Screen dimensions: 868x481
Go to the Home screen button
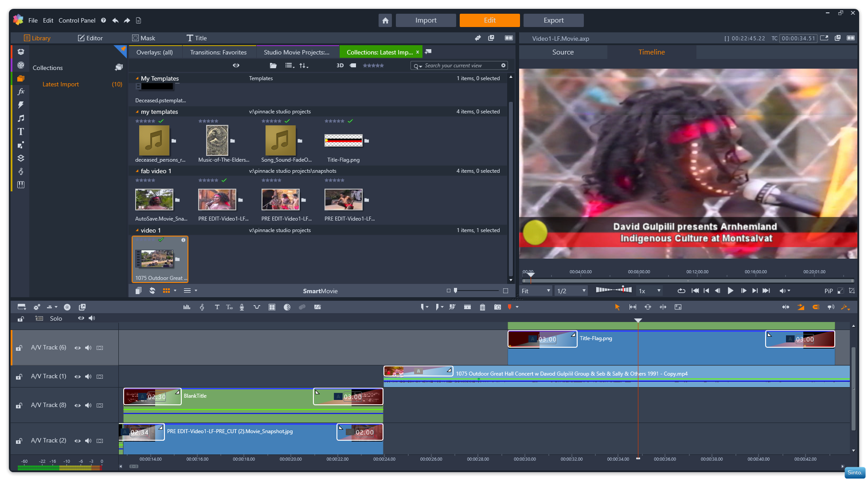385,20
